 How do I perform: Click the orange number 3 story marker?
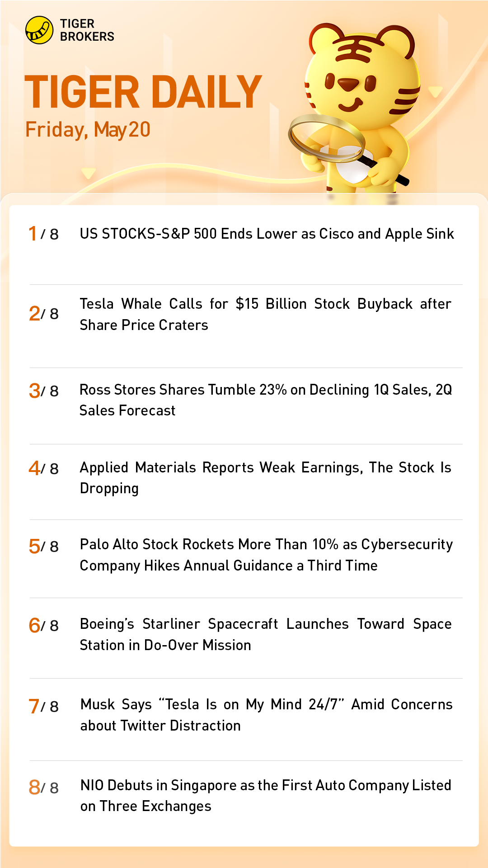[34, 391]
